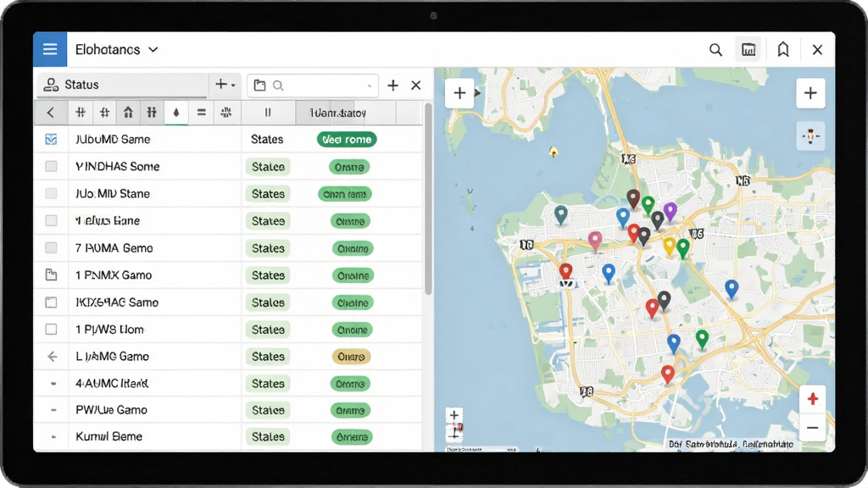Check the box in YINDHAS Some row
868x488 pixels.
tap(51, 167)
